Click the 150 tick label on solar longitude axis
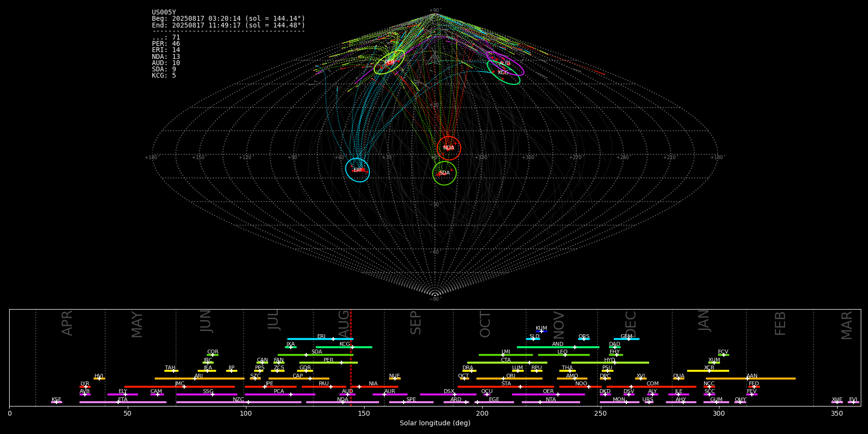Screen dimensions: 868x434 point(364,414)
